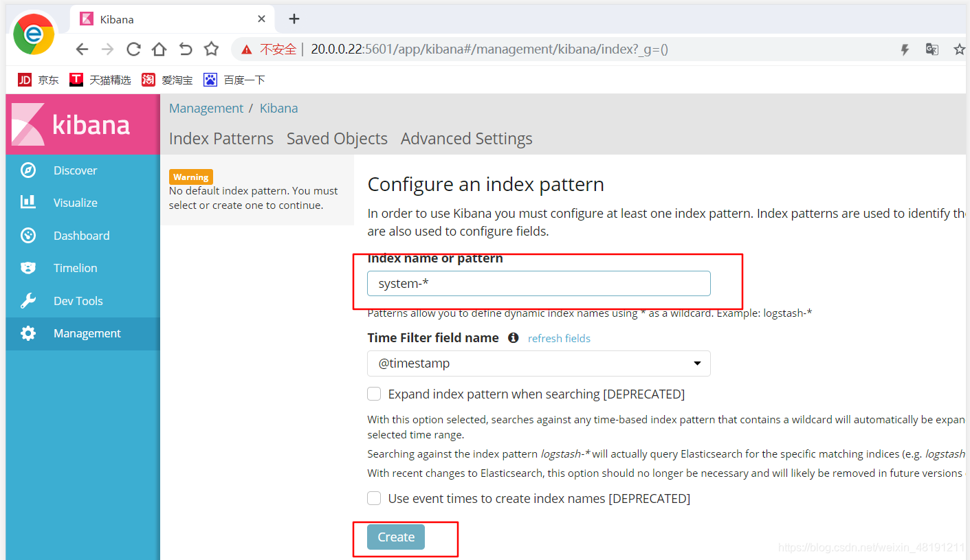Open new browser tab with plus
The height and width of the screenshot is (560, 970).
[x=294, y=19]
